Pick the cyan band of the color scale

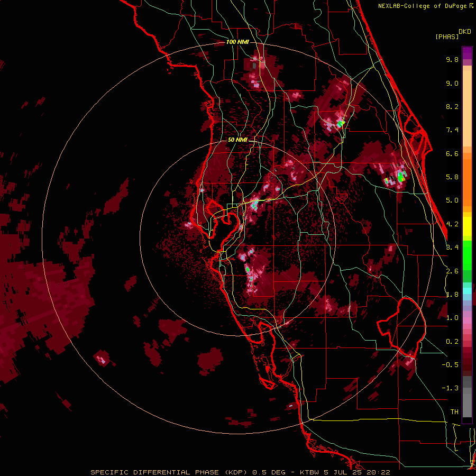(x=467, y=291)
